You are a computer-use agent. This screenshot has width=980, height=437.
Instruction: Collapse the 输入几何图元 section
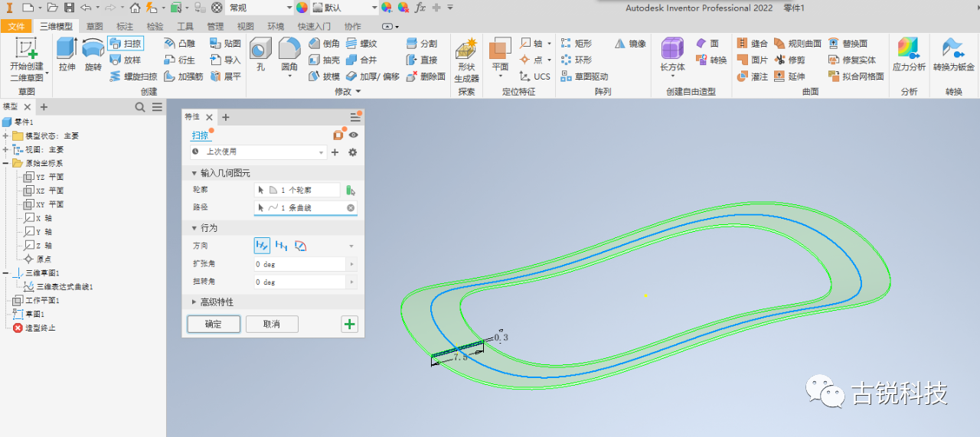pyautogui.click(x=194, y=173)
